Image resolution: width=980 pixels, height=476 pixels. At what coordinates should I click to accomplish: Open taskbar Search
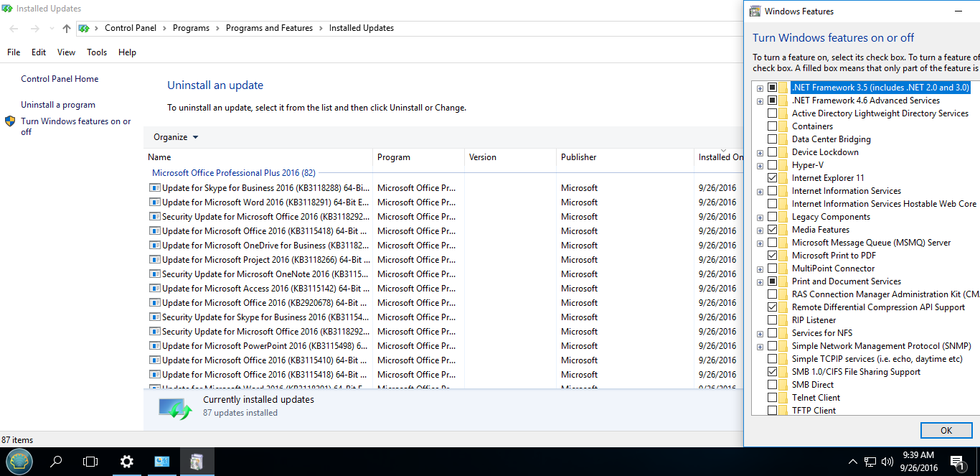tap(56, 462)
